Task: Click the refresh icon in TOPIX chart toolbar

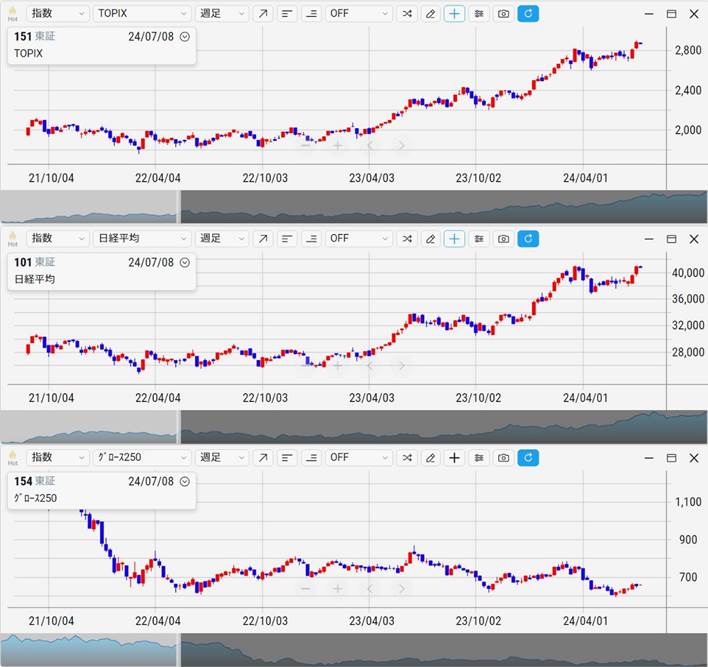Action: coord(529,14)
